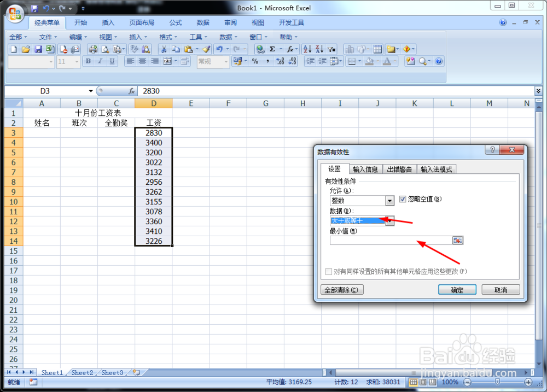Image resolution: width=547 pixels, height=392 pixels.
Task: Toggle Italic formatting button
Action: (100, 61)
